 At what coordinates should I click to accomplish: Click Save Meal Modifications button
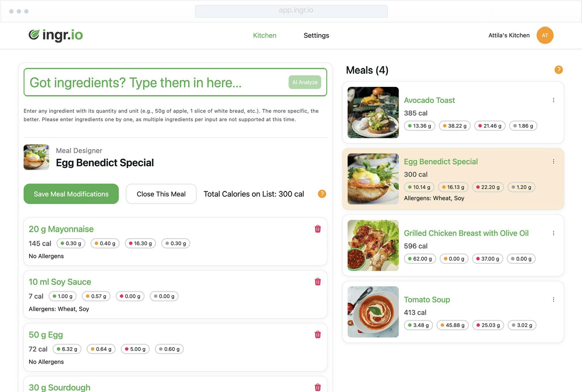coord(71,194)
